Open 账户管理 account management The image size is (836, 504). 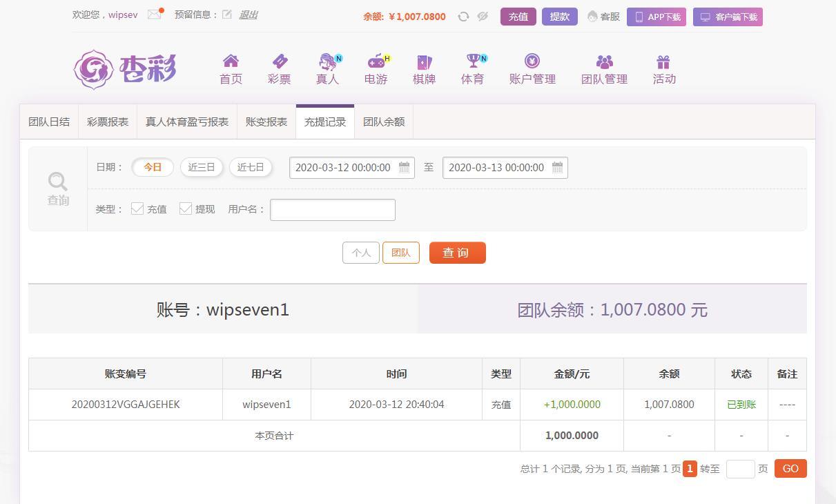pyautogui.click(x=532, y=70)
